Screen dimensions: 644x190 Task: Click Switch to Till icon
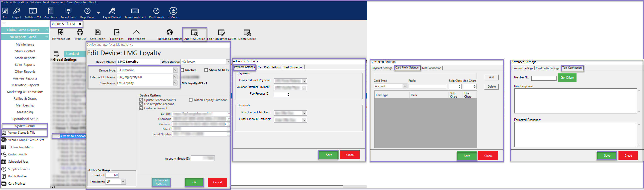tap(33, 11)
